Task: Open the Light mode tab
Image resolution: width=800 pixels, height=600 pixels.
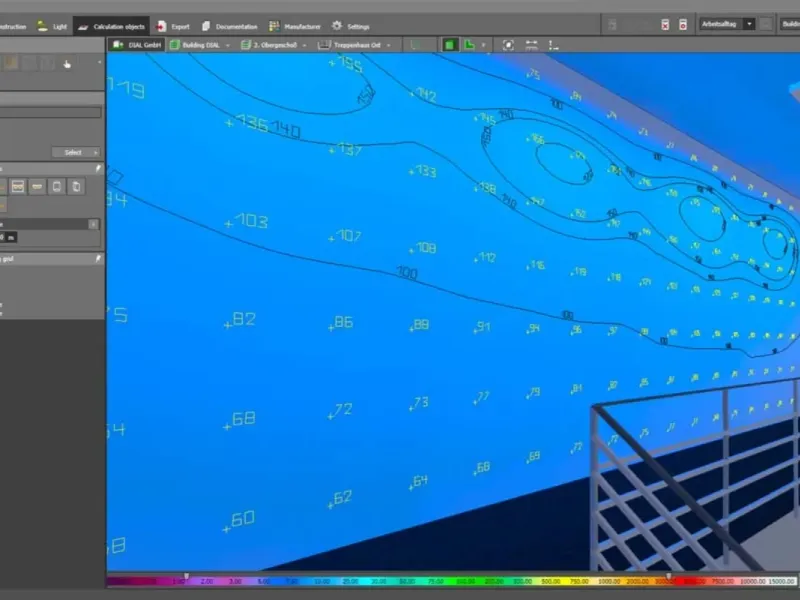Action: [53, 27]
